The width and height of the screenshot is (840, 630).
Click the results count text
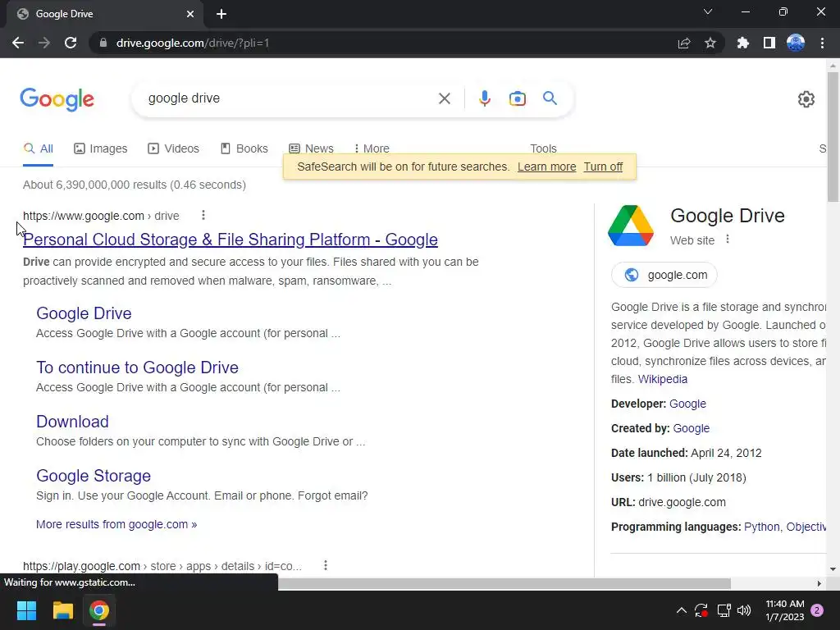[x=135, y=185]
